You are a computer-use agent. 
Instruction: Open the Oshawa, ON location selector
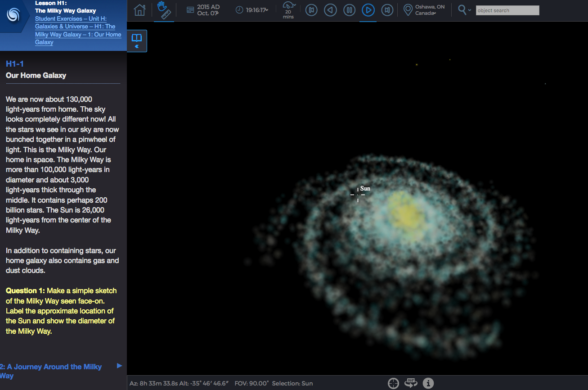tap(424, 10)
